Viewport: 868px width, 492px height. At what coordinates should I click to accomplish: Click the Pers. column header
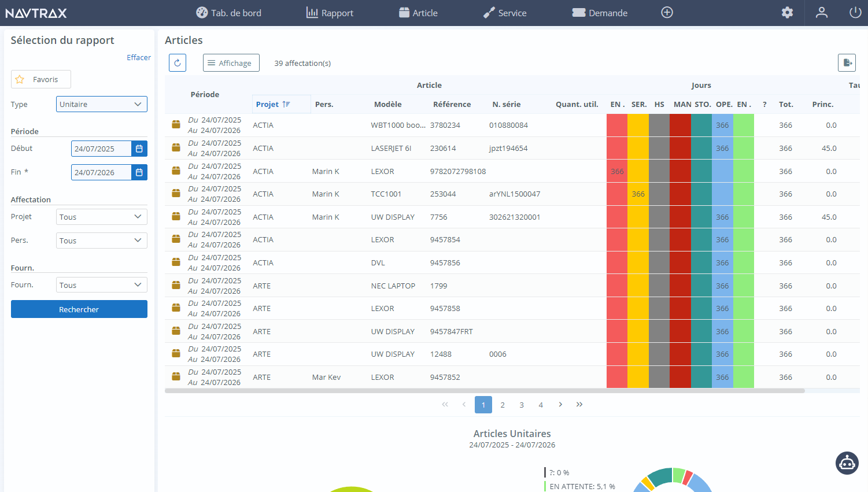[324, 104]
